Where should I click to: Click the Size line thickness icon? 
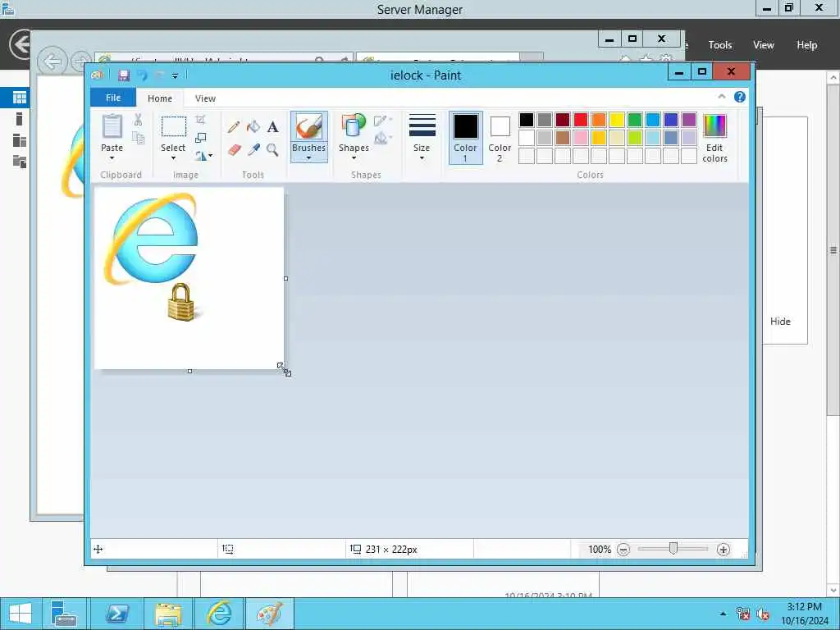click(x=422, y=126)
